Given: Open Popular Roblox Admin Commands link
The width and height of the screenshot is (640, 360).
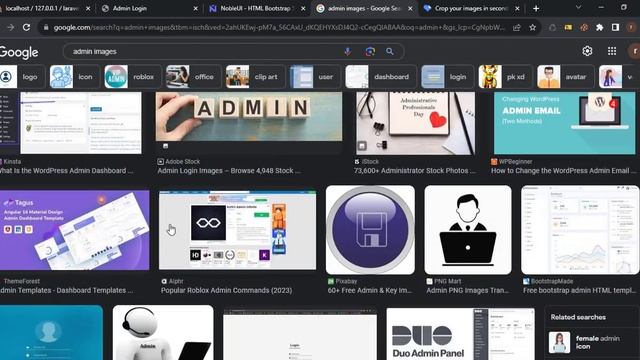Looking at the screenshot, I should (x=227, y=290).
